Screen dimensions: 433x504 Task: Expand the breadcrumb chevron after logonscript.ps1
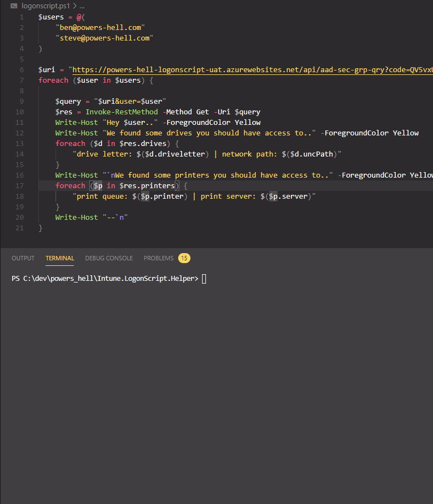[74, 6]
